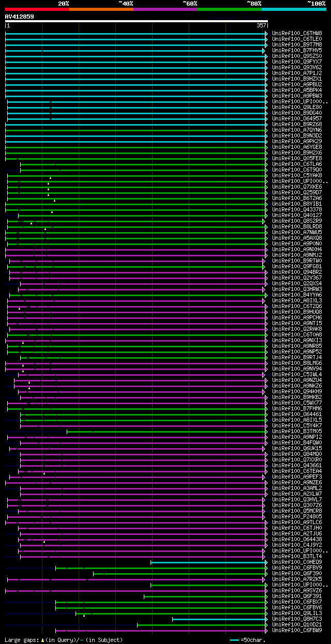Click the cyan alignment bar for UniRef100_C0HEQ9
The height and width of the screenshot is (644, 331).
[x=209, y=562]
